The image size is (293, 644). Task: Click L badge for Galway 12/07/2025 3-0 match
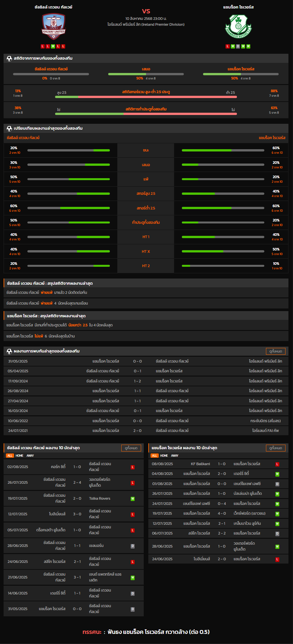133,514
